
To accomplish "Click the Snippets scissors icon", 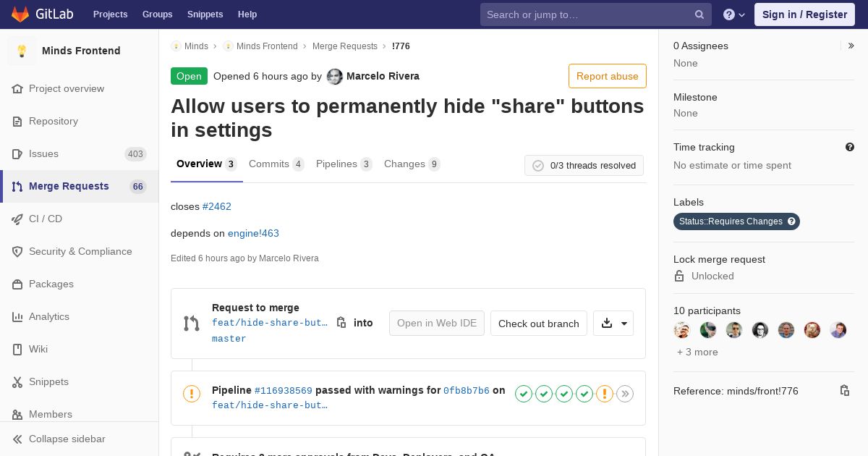I will pos(17,381).
